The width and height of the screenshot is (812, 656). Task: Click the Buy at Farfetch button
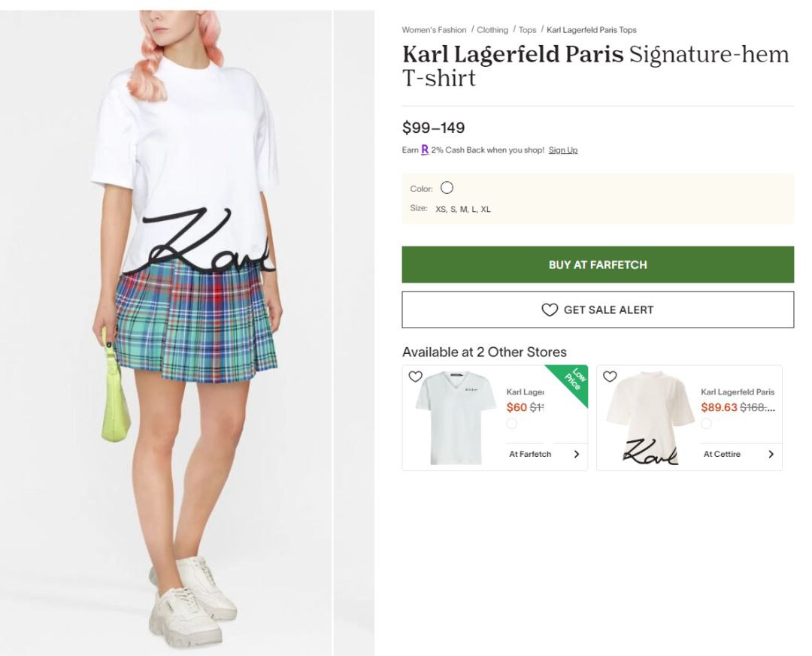click(x=598, y=265)
